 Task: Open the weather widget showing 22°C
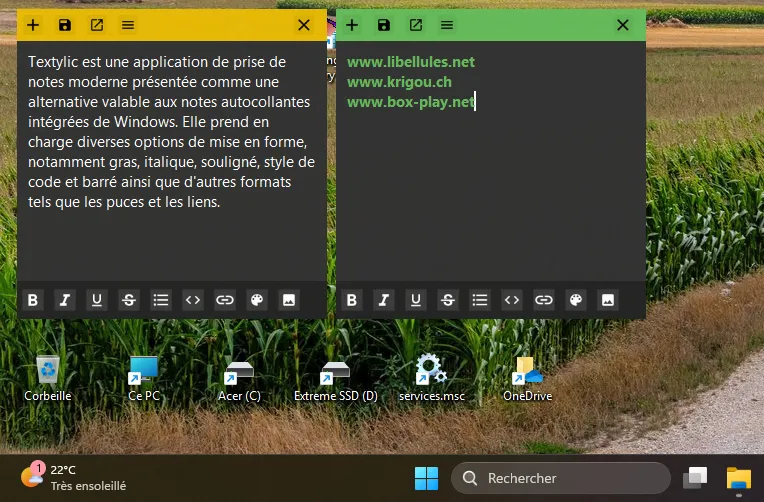73,477
